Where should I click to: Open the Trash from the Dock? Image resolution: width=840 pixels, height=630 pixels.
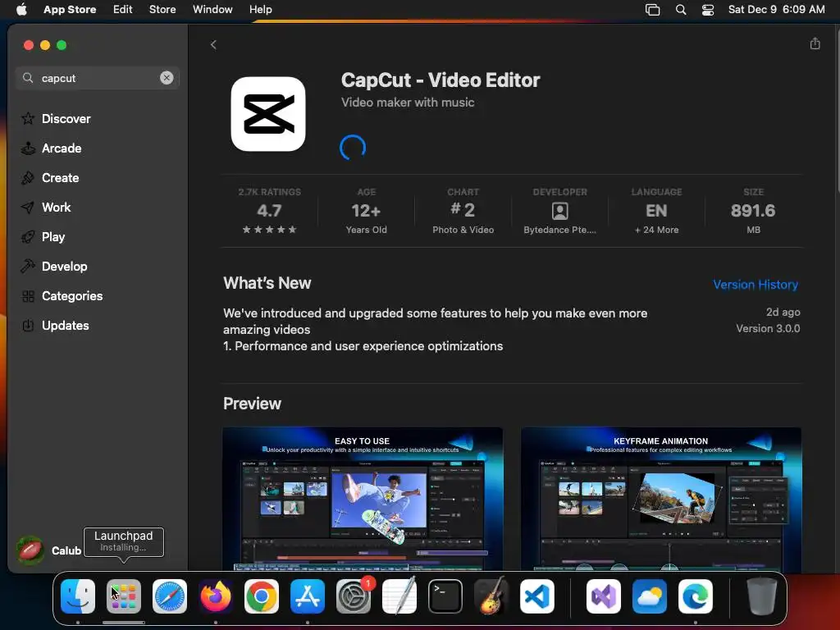(x=762, y=596)
